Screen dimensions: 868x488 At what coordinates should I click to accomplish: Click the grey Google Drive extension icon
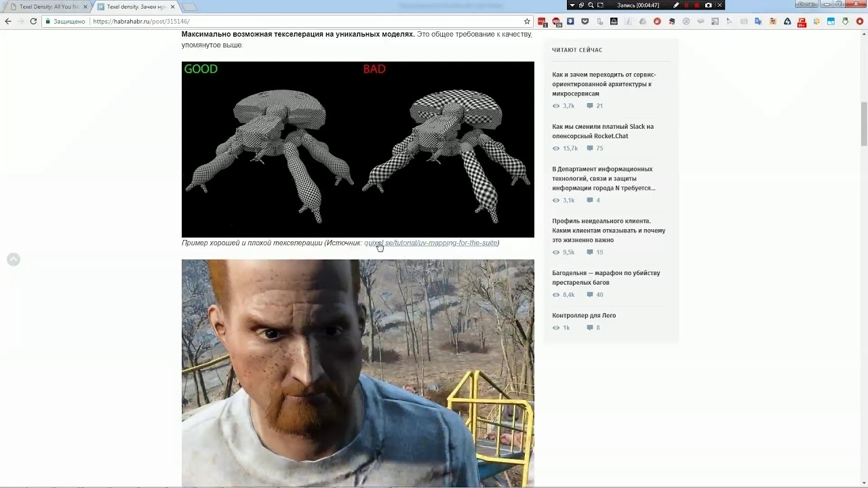click(643, 22)
